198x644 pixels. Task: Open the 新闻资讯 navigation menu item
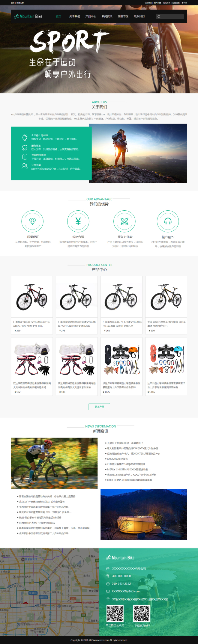click(107, 16)
